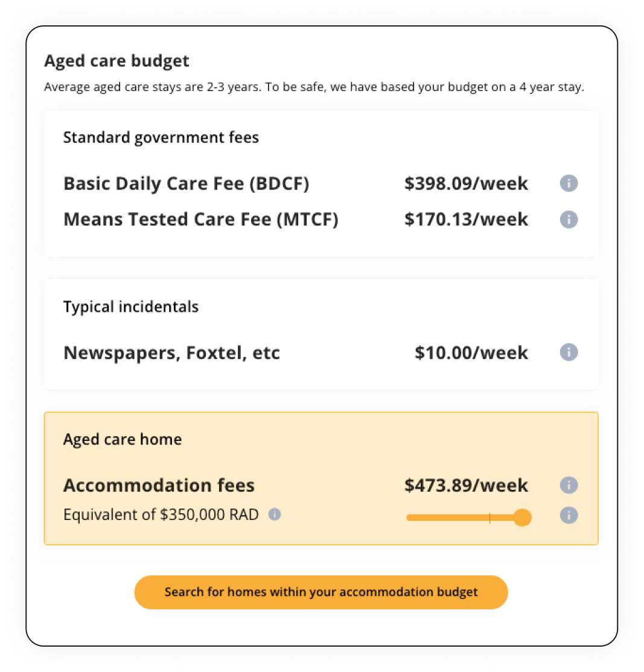
Task: Select the $10.00/week incidentals amount
Action: 471,352
